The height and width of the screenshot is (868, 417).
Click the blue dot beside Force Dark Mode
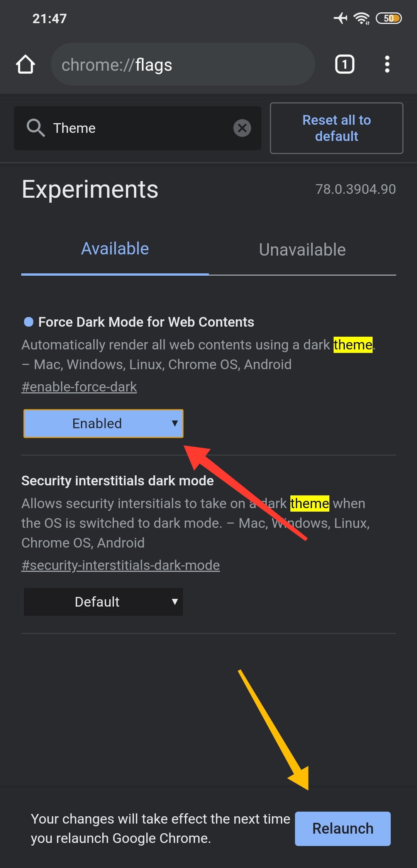click(x=29, y=322)
